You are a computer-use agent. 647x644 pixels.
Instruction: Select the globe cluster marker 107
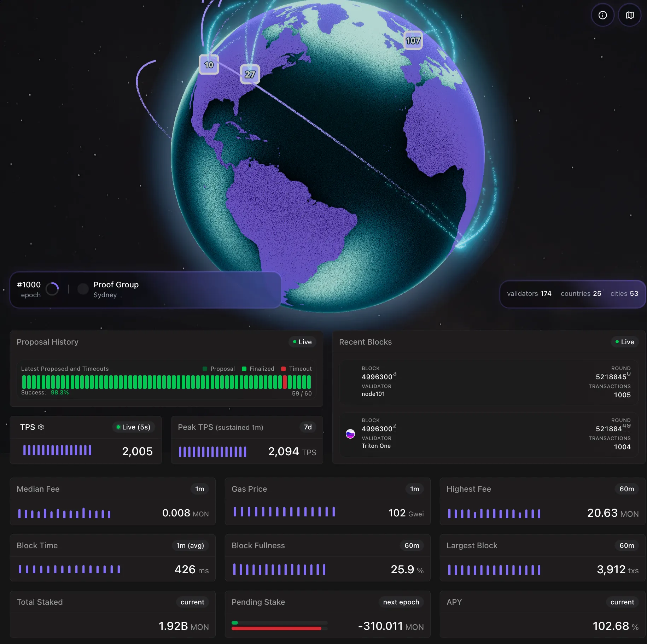tap(413, 41)
